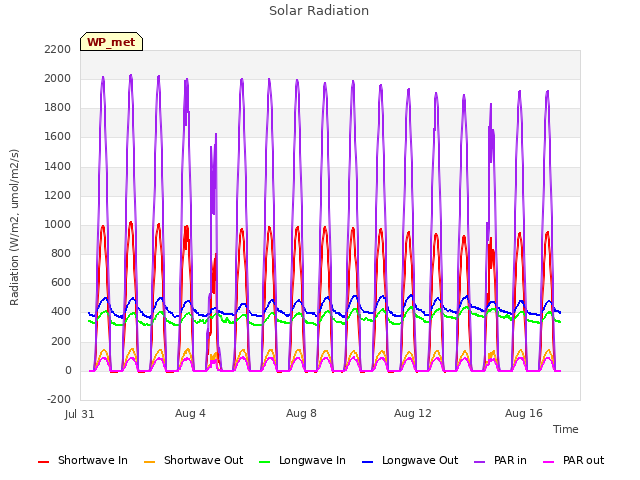Click the Aug 4 x-axis tick label
The image size is (640, 480).
tap(190, 413)
